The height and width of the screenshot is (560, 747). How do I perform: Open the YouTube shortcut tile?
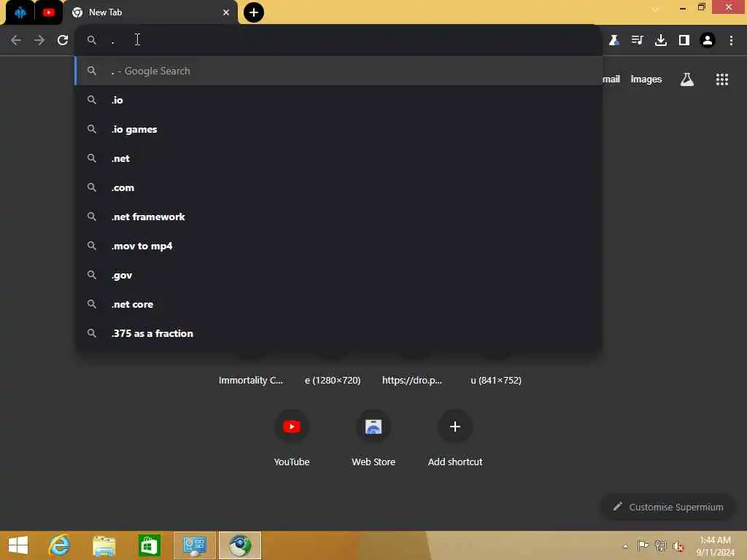point(292,438)
